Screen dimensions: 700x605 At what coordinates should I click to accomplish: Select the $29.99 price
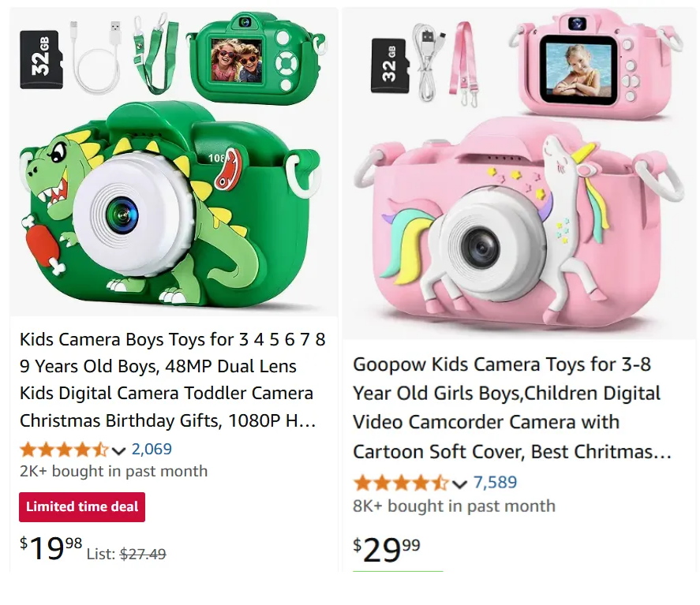pos(387,549)
